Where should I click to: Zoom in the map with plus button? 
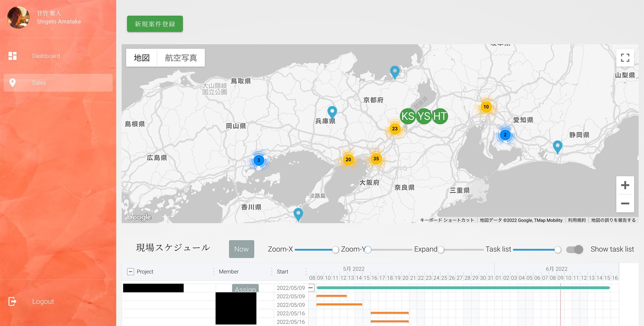(x=625, y=185)
